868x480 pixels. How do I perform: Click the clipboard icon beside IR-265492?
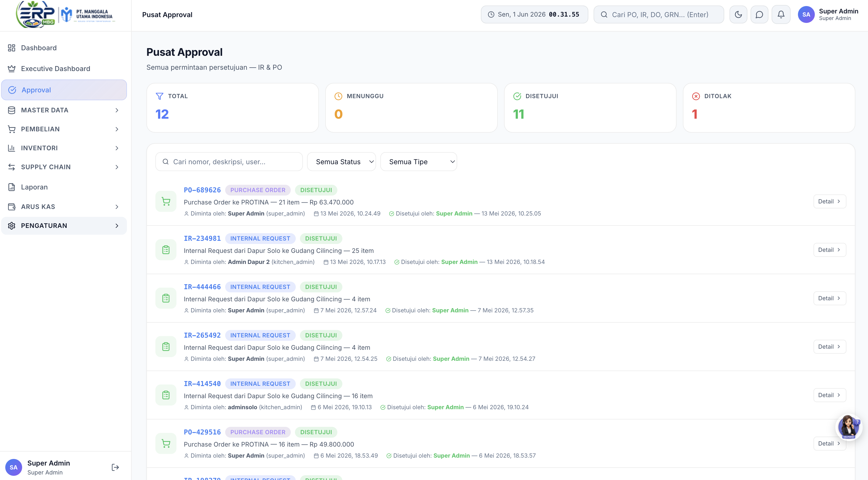pos(166,347)
